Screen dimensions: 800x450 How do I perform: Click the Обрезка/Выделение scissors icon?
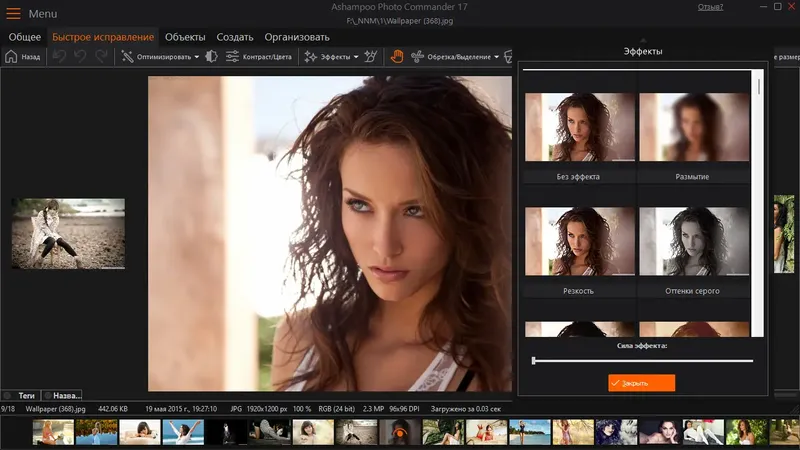tap(417, 57)
